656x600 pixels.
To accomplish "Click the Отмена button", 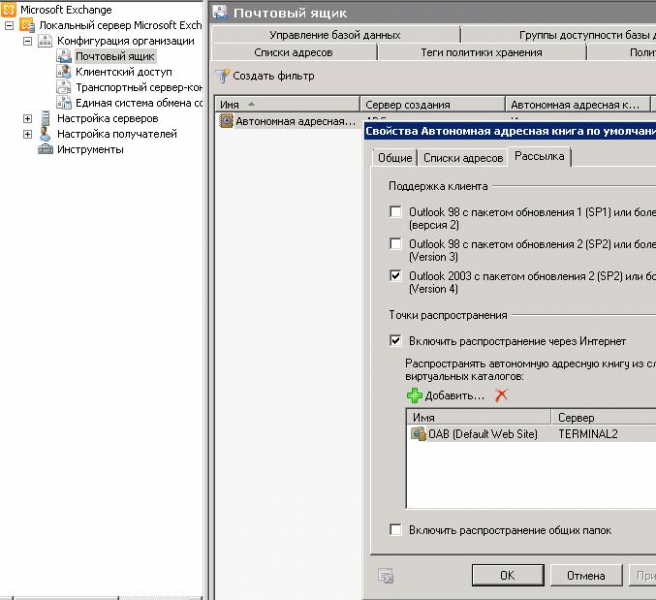I will (585, 575).
